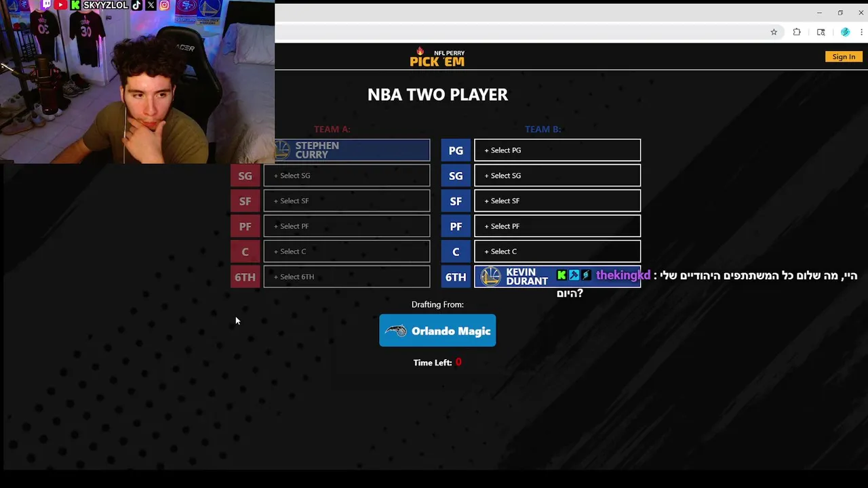Click the NFL Perry Pick 'Em logo
This screenshot has width=868, height=488.
[437, 57]
